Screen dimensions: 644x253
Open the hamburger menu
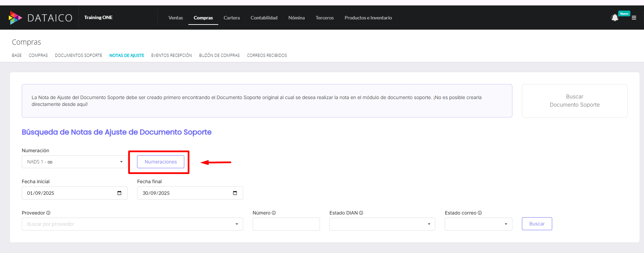coord(634,18)
